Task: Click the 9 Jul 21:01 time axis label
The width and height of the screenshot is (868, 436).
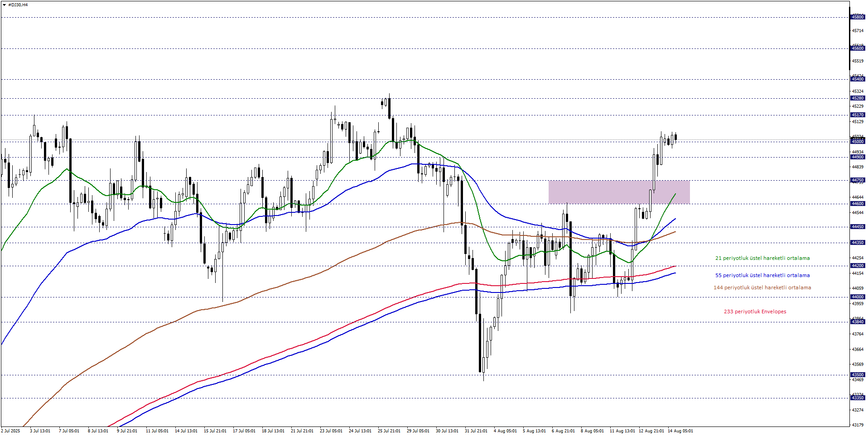Action: (127, 431)
